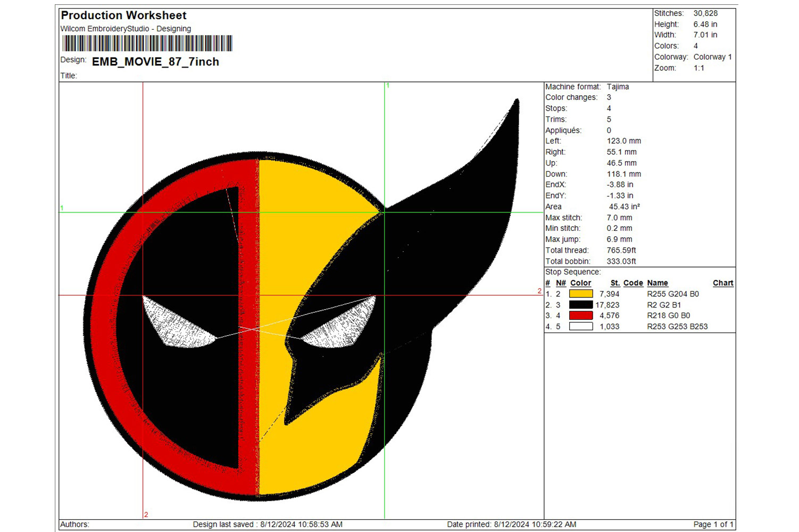Click the color name R218 G0 B0
The image size is (799, 532).
point(669,315)
